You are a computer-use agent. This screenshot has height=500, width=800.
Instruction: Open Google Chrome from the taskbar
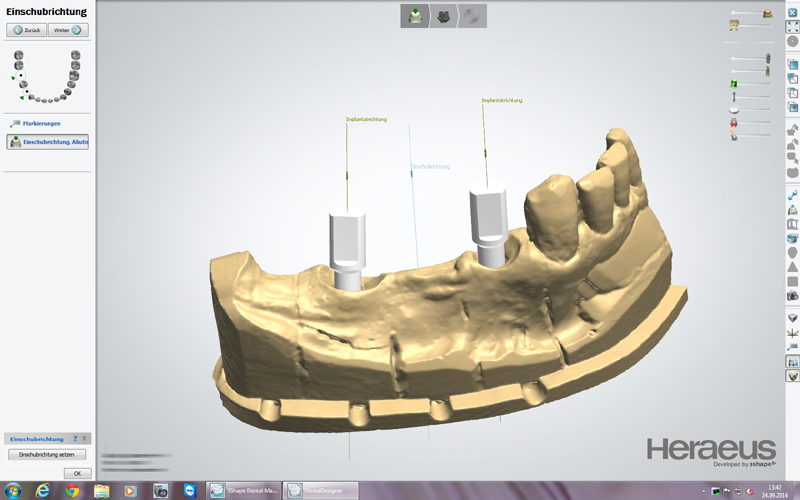pyautogui.click(x=72, y=491)
